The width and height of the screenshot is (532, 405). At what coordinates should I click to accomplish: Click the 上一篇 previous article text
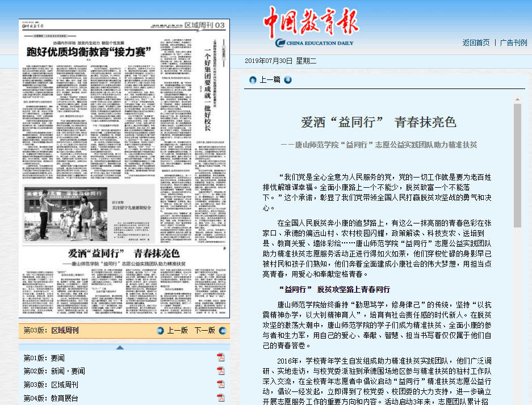click(x=270, y=80)
